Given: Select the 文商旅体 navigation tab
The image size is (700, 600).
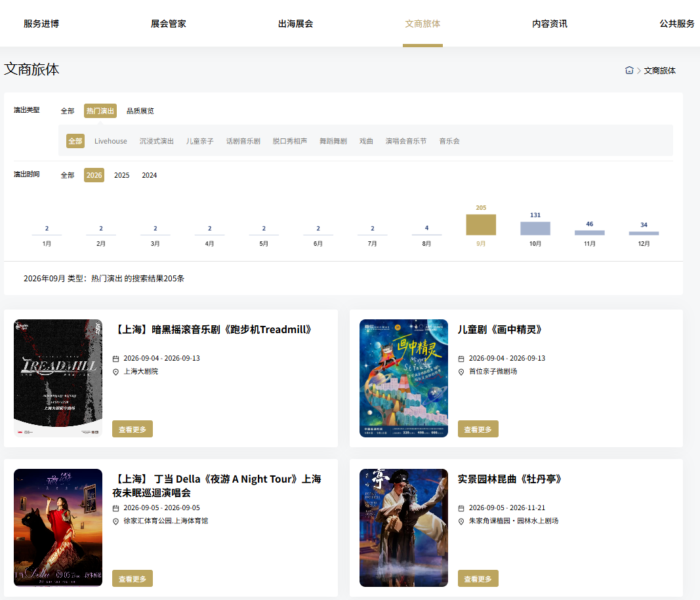Looking at the screenshot, I should pos(422,24).
